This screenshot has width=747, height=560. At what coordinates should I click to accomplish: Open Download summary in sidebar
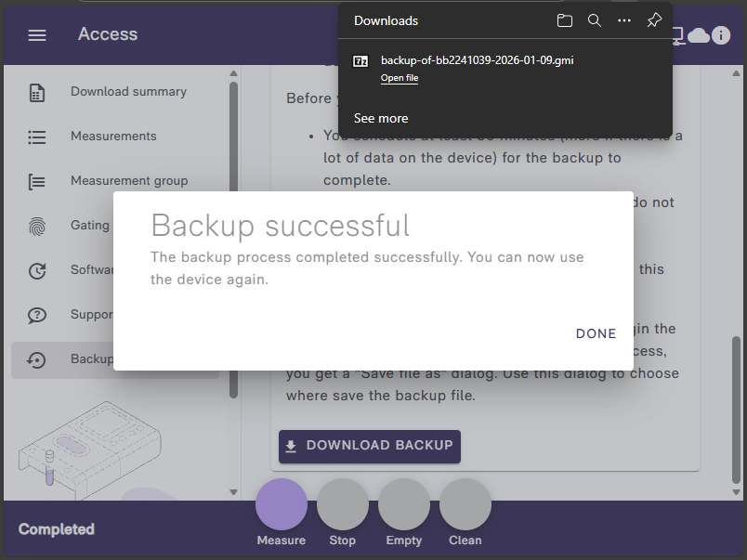coord(128,92)
